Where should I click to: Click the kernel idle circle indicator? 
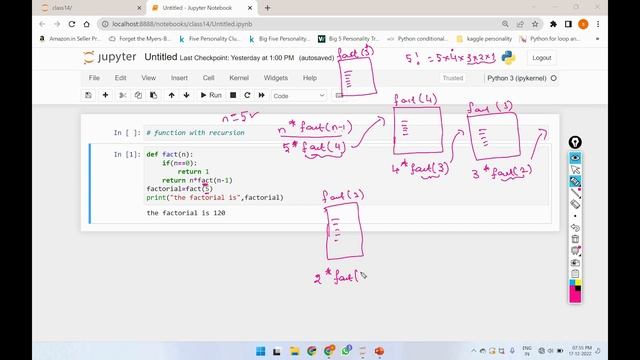pos(553,78)
